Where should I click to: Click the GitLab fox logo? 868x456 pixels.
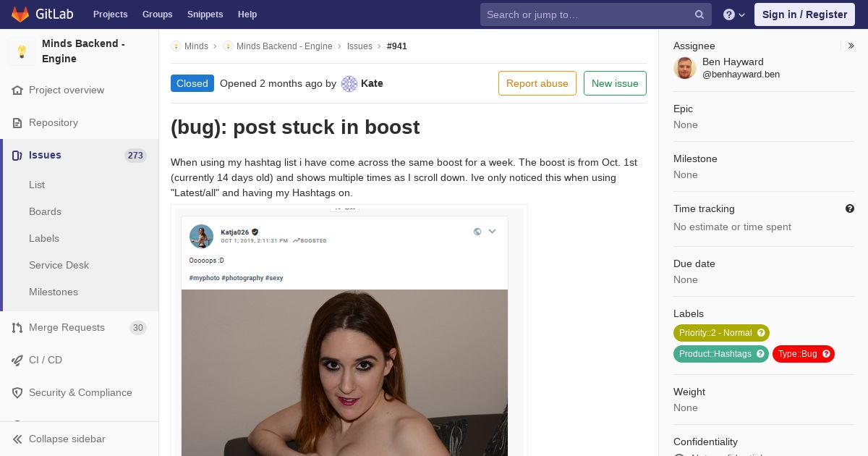pyautogui.click(x=20, y=14)
